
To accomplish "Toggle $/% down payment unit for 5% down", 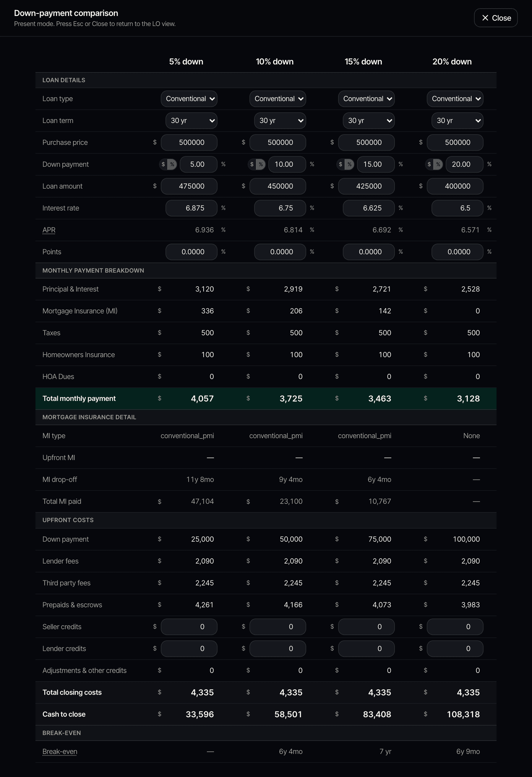I will (x=168, y=164).
